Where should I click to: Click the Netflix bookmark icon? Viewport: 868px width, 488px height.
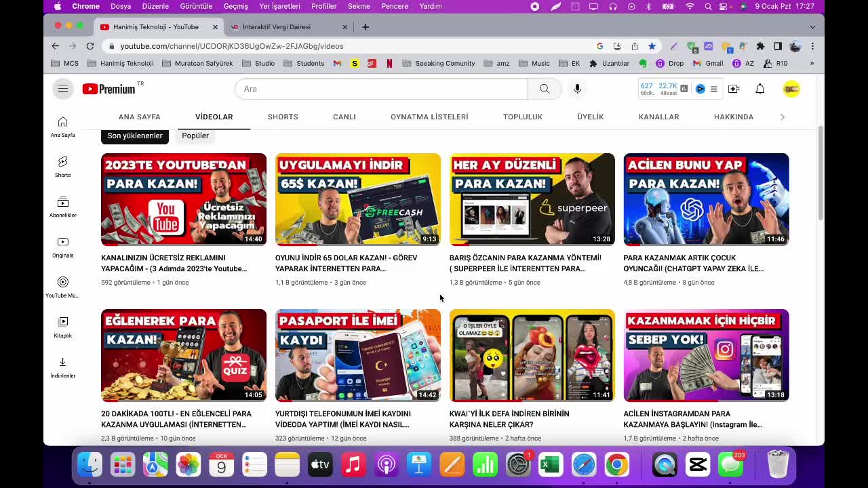pyautogui.click(x=389, y=63)
